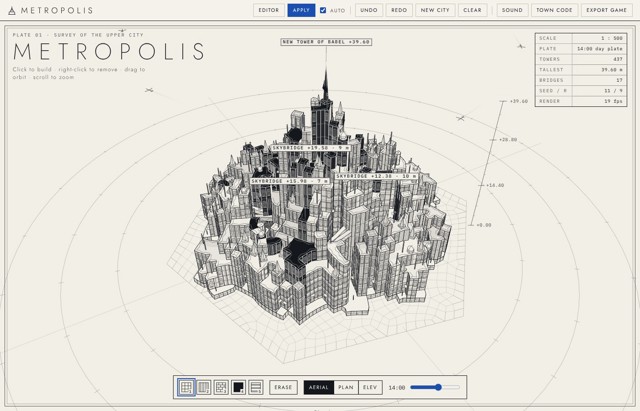
Task: Select building style 1 grid facade icon
Action: 186,387
